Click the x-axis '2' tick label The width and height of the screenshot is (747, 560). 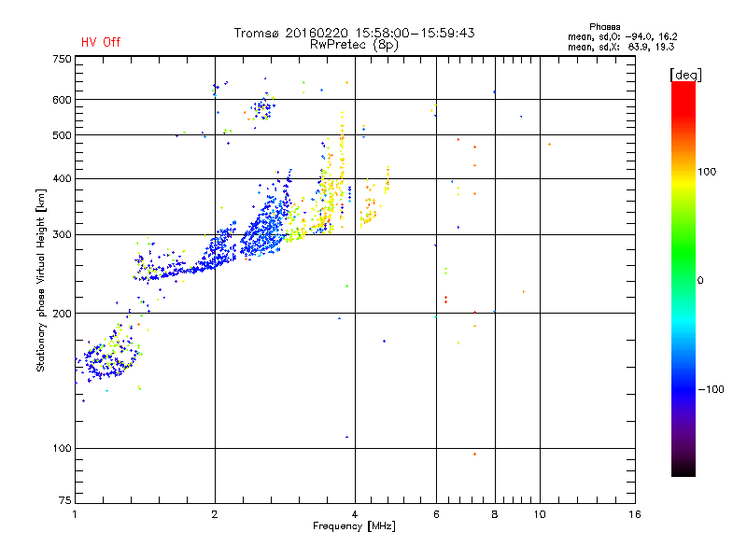215,514
